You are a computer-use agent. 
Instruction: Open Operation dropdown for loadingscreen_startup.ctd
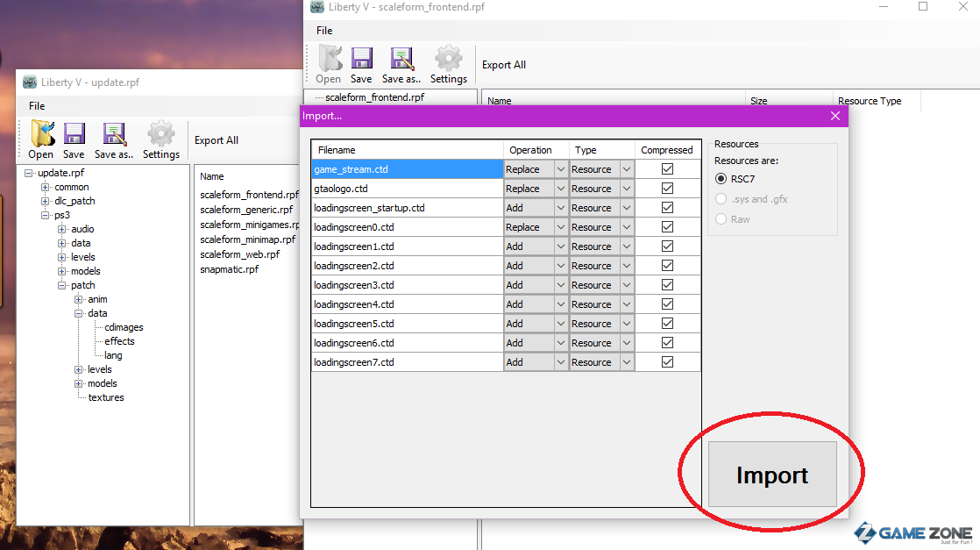coord(561,209)
